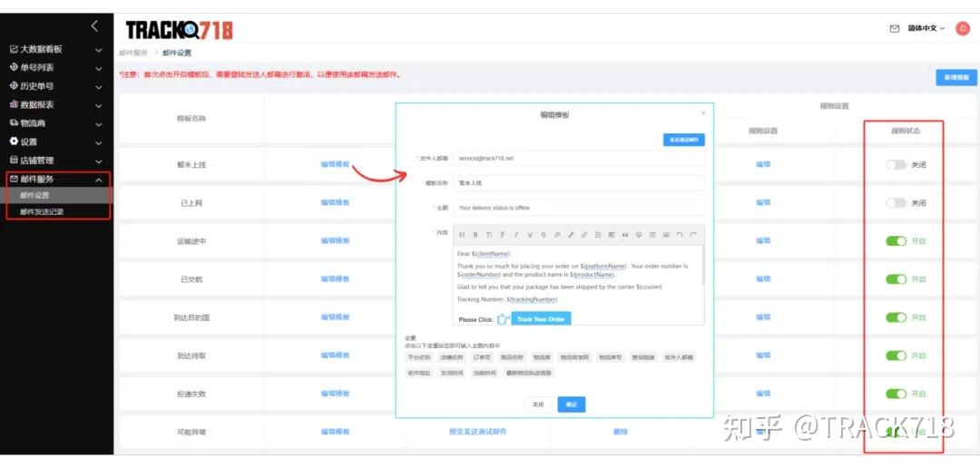Click the insert link icon in editor toolbar
Screen dimensions: 980x468
pyautogui.click(x=583, y=235)
